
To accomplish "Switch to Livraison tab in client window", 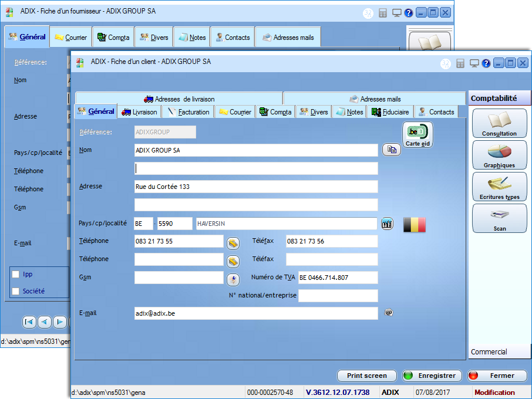I will [139, 112].
